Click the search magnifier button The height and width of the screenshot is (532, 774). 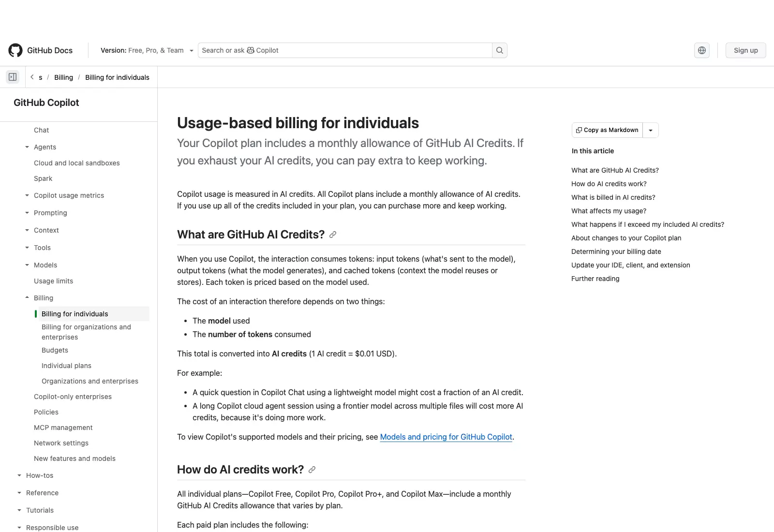[x=500, y=50]
